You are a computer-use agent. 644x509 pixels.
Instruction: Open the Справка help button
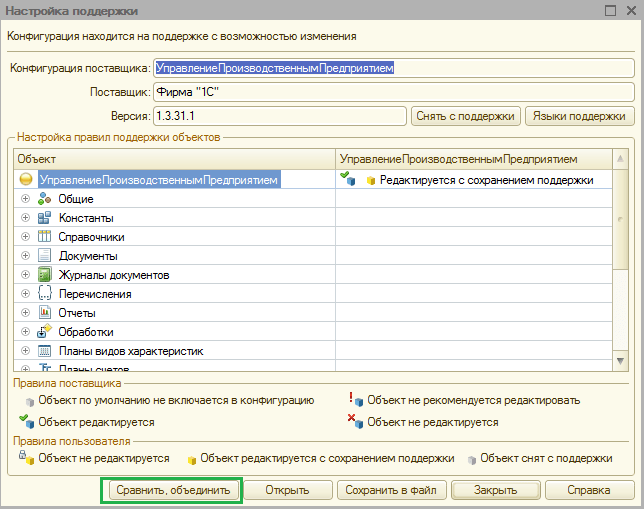pyautogui.click(x=589, y=490)
